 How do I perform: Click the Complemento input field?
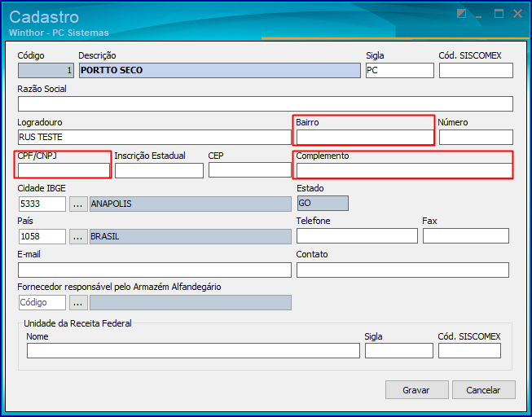(x=404, y=170)
